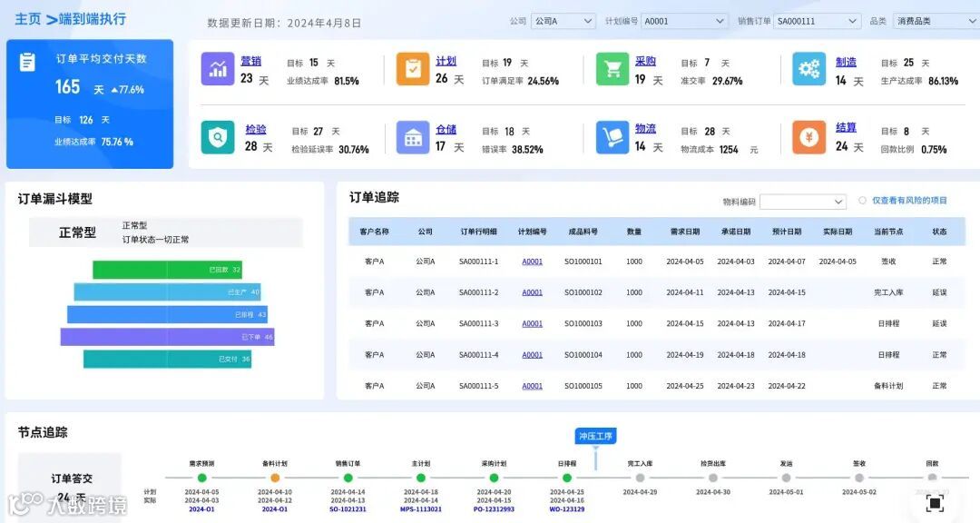Sort by 需求日期 column header
The image size is (980, 523).
point(684,232)
